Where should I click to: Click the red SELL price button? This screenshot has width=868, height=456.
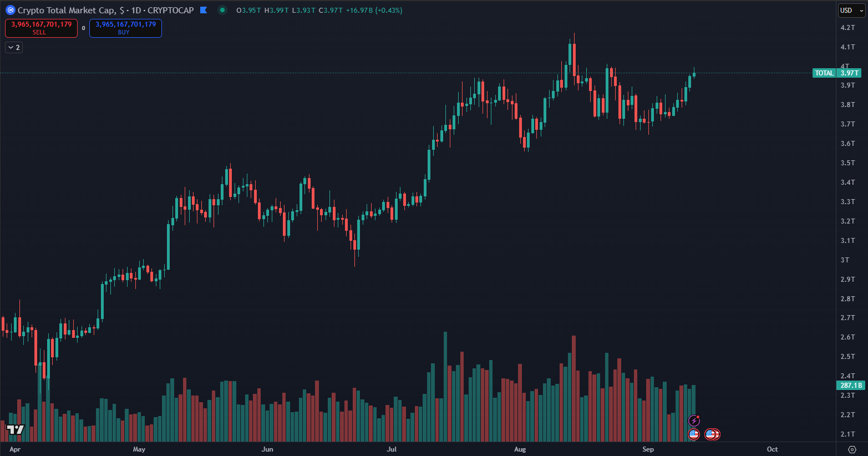coord(42,28)
